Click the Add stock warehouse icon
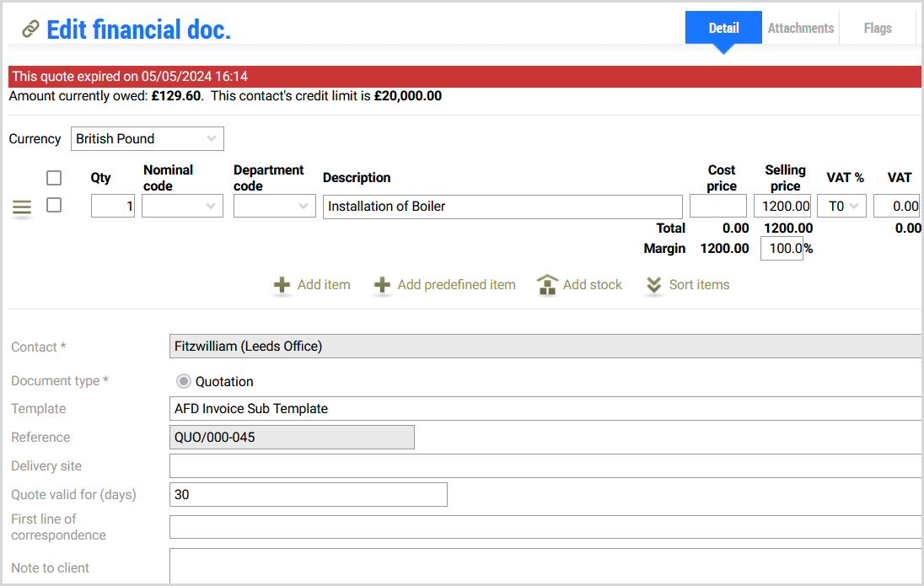 tap(547, 285)
